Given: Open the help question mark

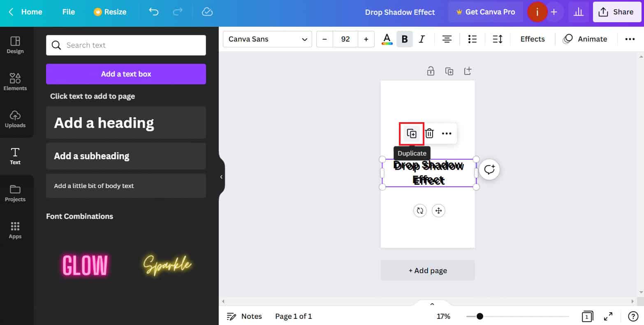Looking at the screenshot, I should point(633,316).
